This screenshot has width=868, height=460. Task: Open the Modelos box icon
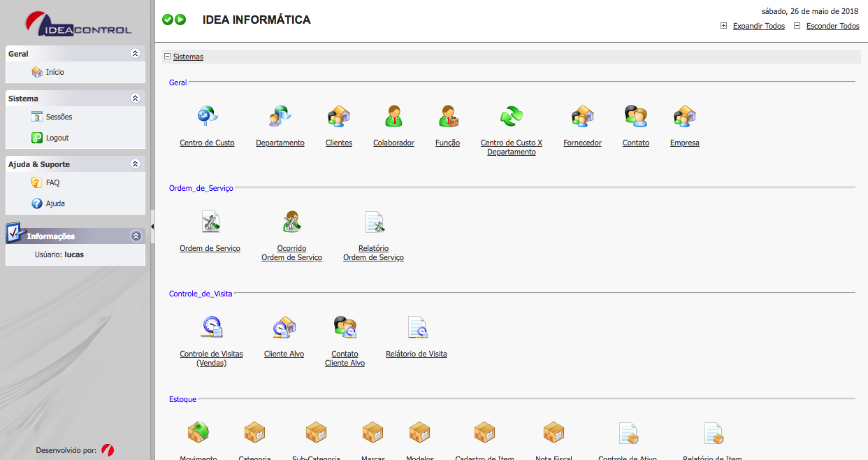coord(420,433)
